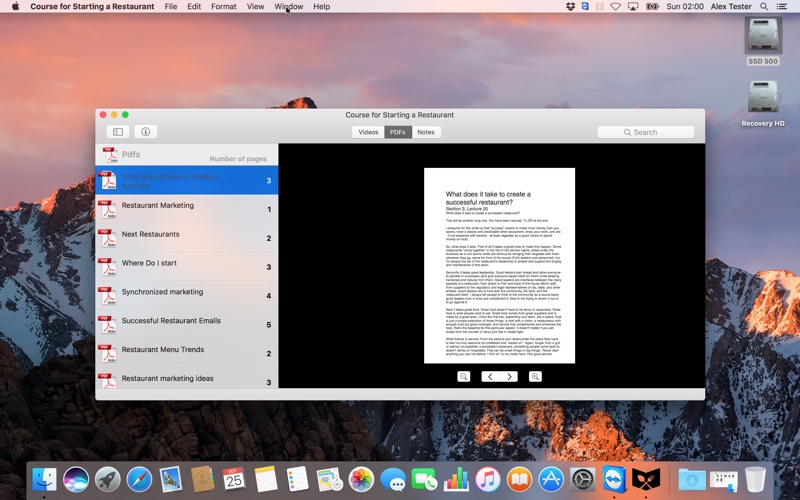The image size is (800, 500).
Task: Open the File menu
Action: (x=171, y=6)
